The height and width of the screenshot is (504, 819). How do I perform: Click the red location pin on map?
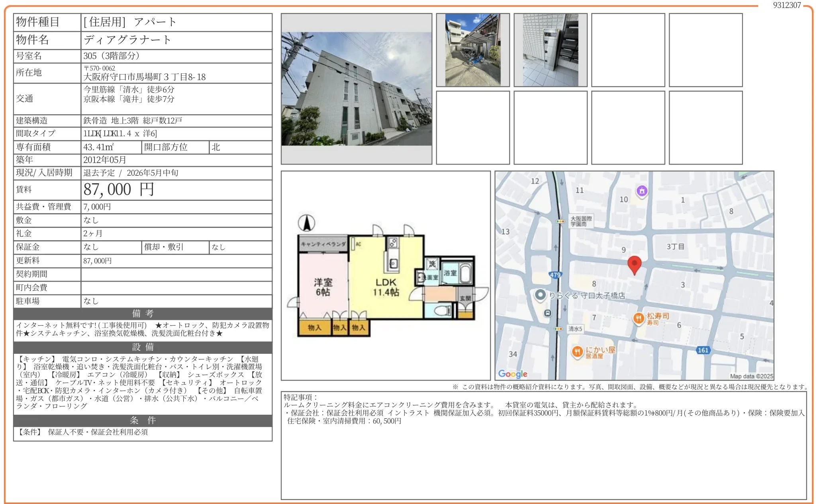(634, 264)
